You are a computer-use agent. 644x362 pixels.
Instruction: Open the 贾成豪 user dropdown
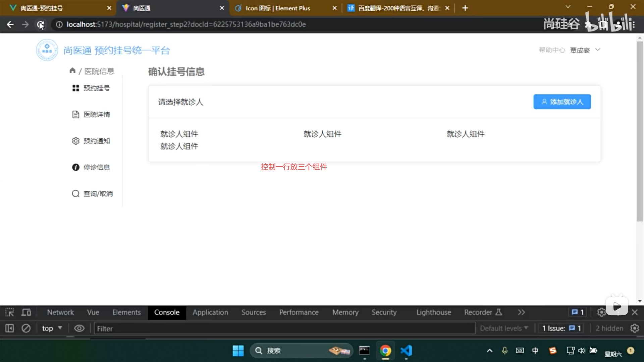586,50
